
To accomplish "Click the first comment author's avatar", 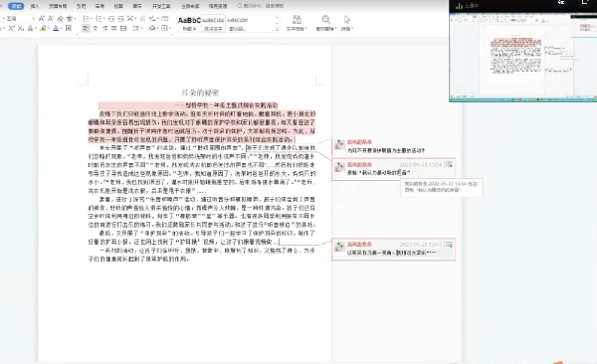I will [x=339, y=144].
